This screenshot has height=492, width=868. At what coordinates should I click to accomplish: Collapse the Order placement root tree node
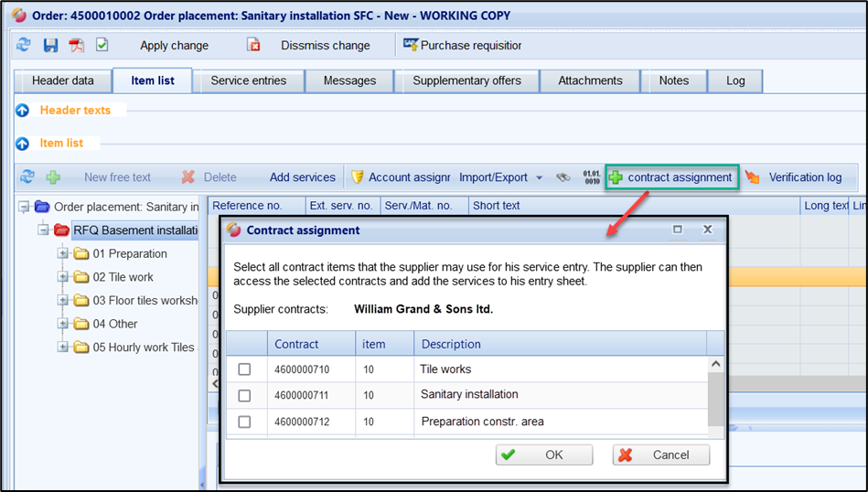coord(24,207)
